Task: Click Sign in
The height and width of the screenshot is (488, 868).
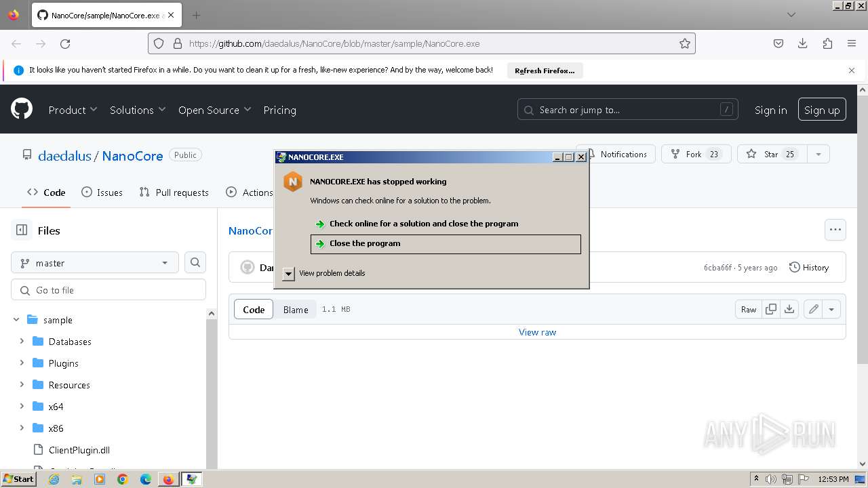Action: [770, 110]
